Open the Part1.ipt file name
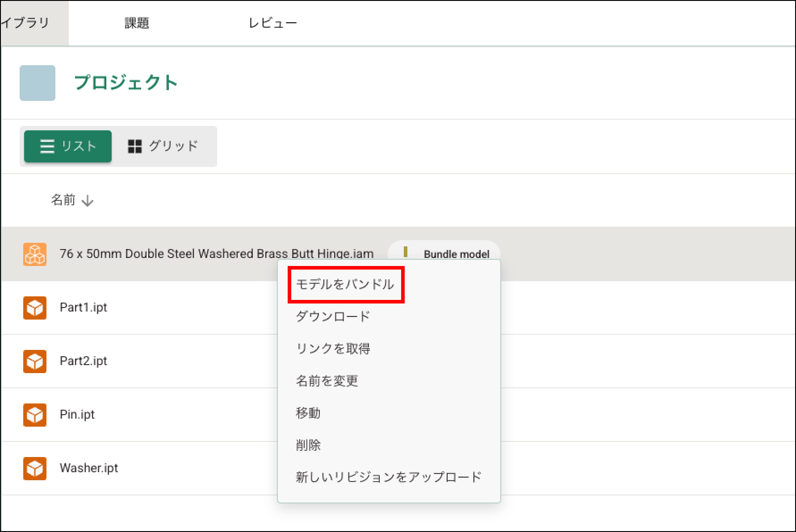 point(84,308)
